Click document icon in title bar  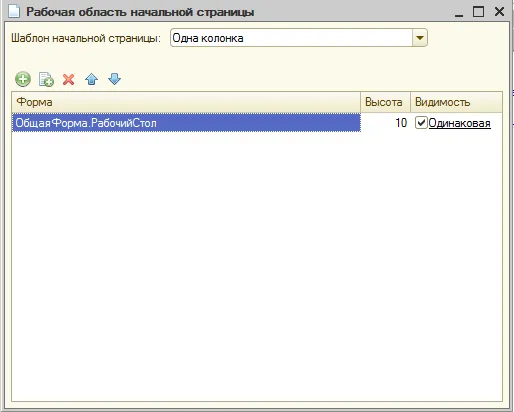coord(14,11)
